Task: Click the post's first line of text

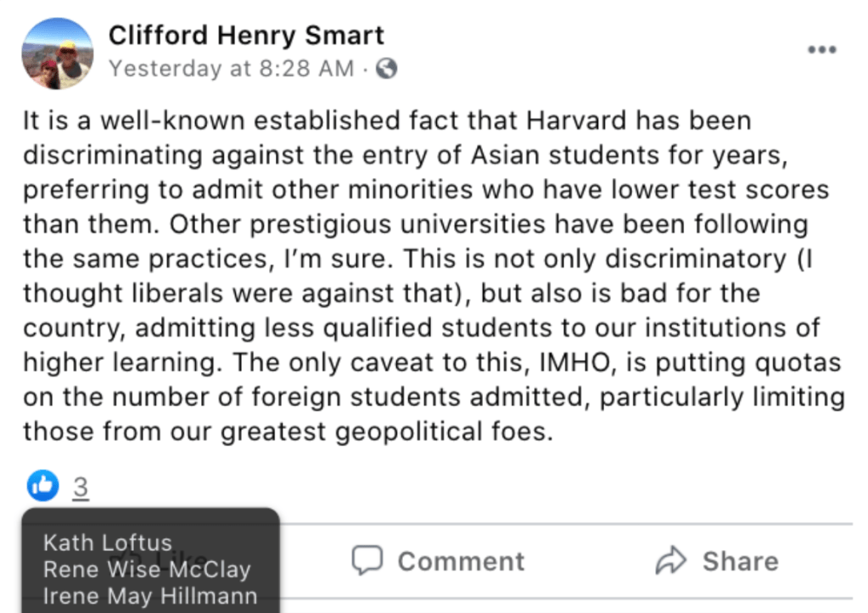Action: coord(387,120)
